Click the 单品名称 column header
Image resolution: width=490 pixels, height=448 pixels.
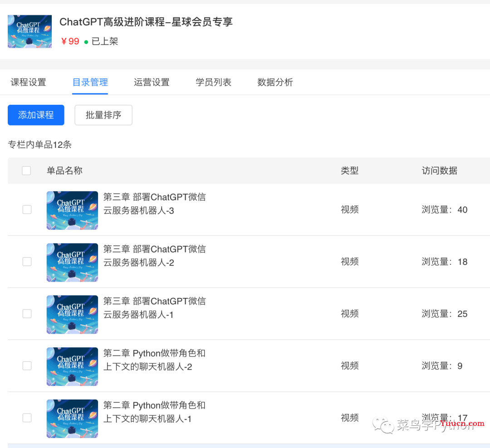pyautogui.click(x=64, y=170)
